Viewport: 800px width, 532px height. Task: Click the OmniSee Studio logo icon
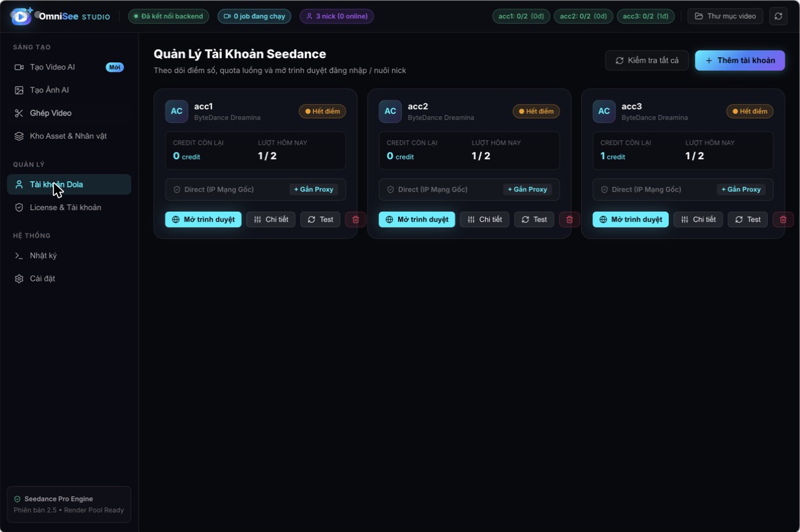[x=22, y=16]
